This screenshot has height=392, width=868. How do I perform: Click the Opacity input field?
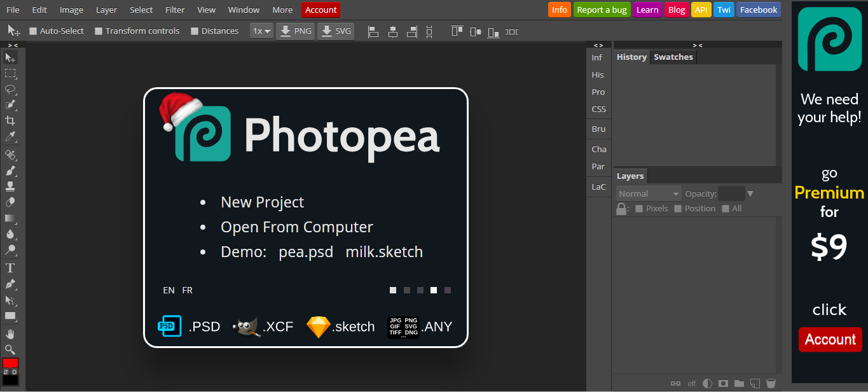[x=731, y=193]
